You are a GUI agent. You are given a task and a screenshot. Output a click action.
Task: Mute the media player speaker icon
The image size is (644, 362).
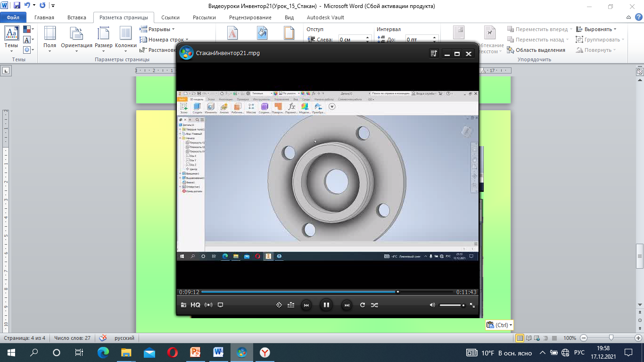click(x=432, y=305)
